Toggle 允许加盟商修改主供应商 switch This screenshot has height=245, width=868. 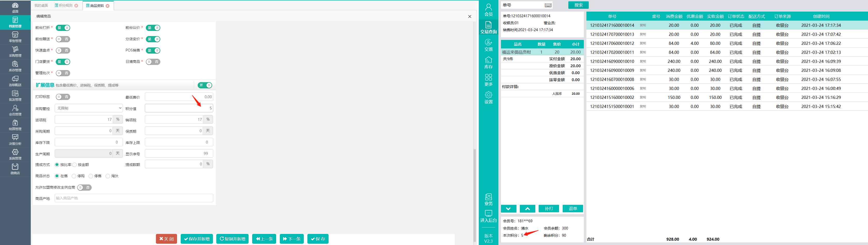[x=84, y=188]
